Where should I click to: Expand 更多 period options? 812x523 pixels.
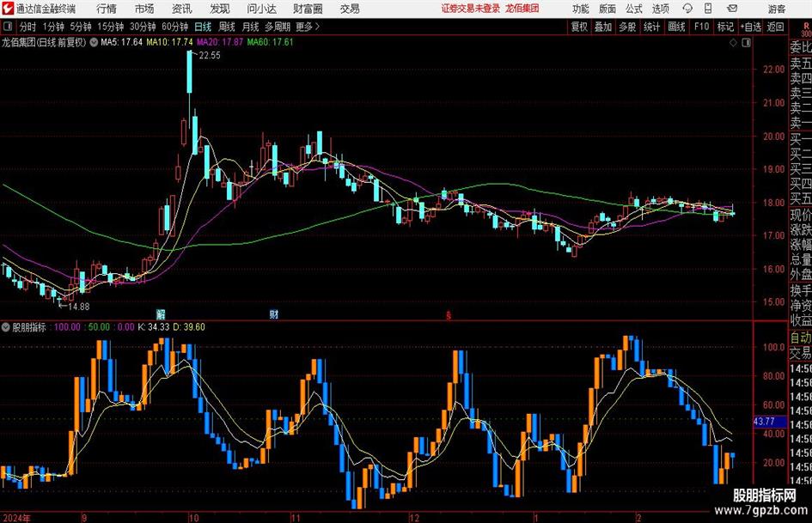click(308, 27)
